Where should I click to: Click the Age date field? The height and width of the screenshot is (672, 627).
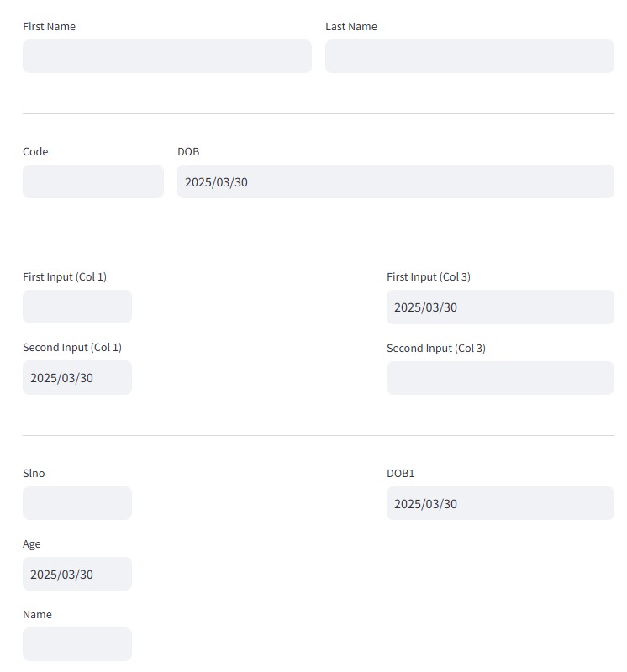[76, 574]
